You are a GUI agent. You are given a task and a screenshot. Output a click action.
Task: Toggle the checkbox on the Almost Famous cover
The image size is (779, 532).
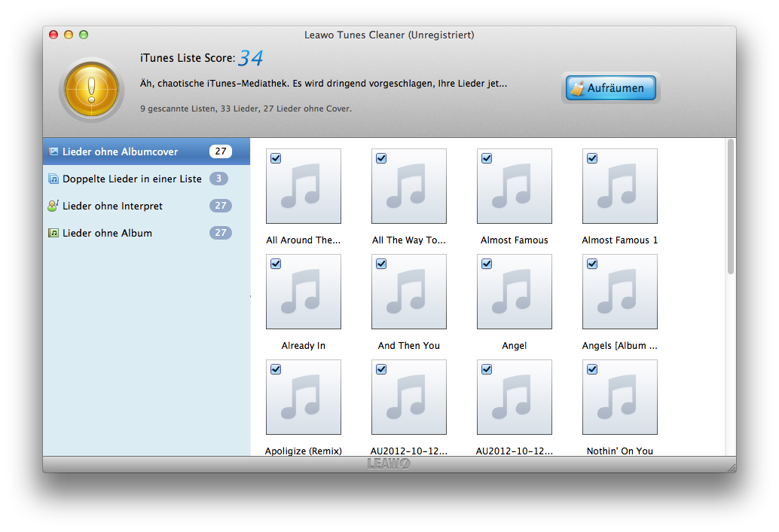coord(487,158)
